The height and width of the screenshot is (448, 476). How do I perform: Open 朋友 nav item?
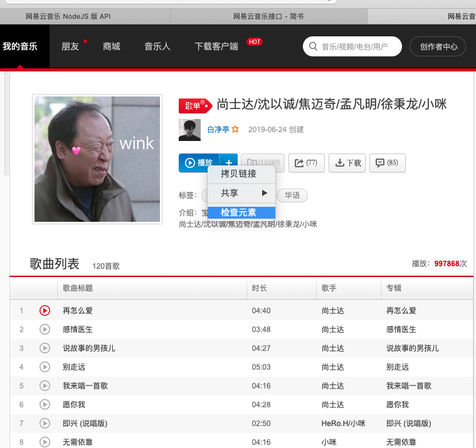70,46
